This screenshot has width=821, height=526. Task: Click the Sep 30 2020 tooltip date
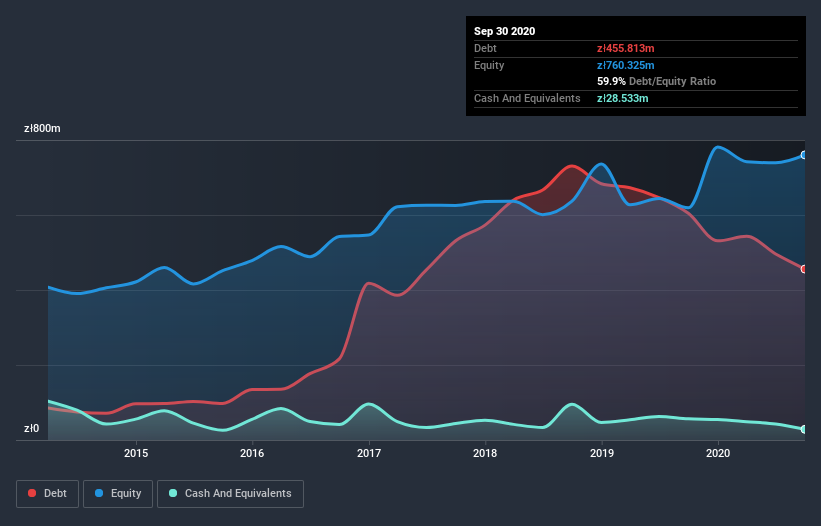pyautogui.click(x=504, y=31)
